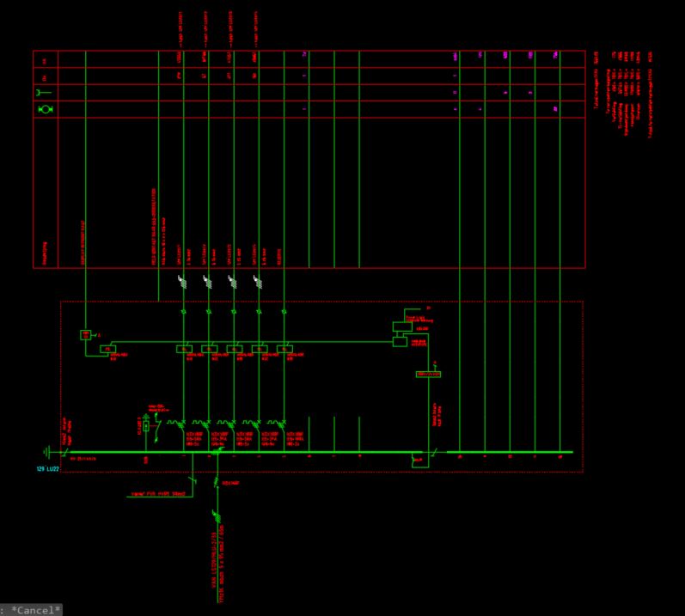Click the upper rectangle block near top-right of panel
685x616 pixels.
pyautogui.click(x=402, y=326)
